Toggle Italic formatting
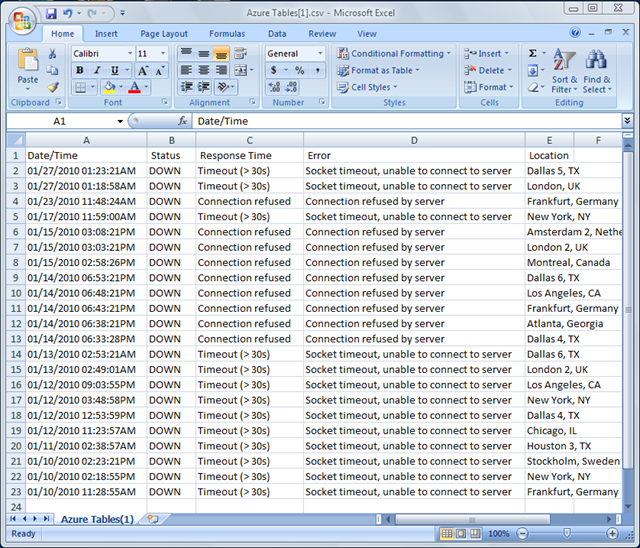Viewport: 640px width, 548px height. 97,71
